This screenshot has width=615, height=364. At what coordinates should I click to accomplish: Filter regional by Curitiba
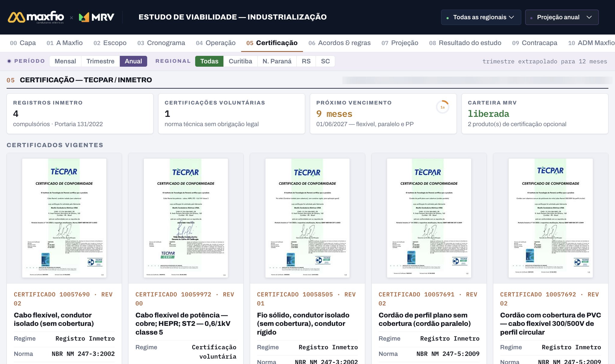click(240, 61)
